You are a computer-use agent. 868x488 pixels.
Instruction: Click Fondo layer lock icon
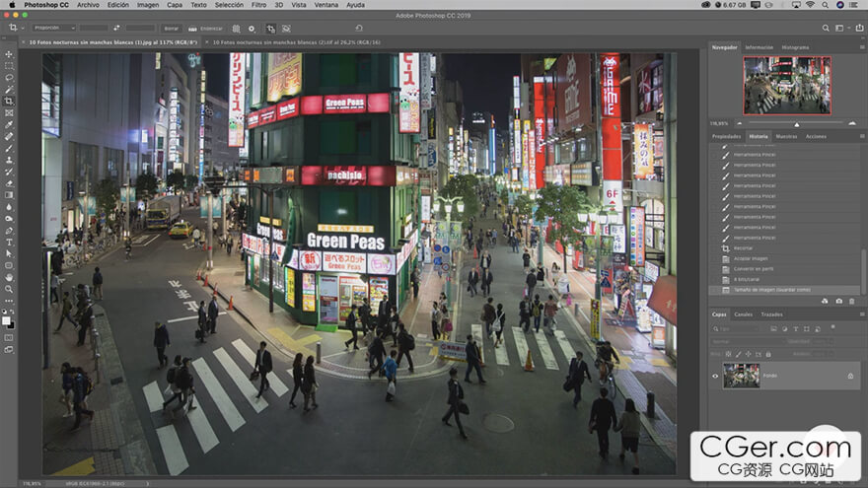851,377
